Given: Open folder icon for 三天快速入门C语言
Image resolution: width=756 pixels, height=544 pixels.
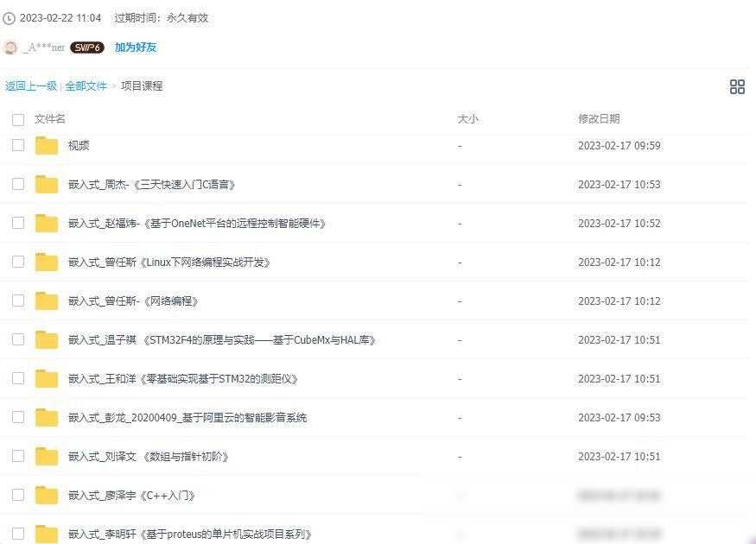Looking at the screenshot, I should click(47, 184).
